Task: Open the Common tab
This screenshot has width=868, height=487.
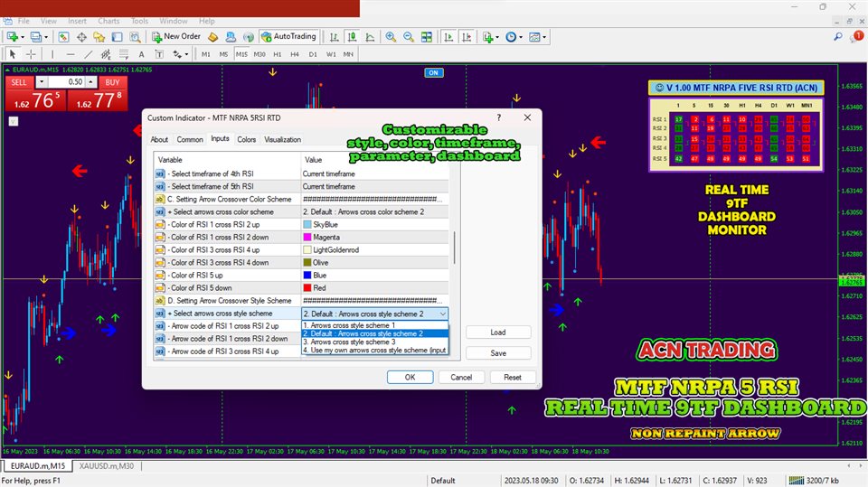Action: 190,139
